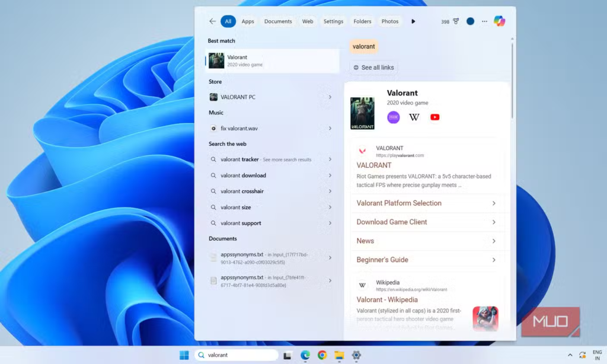This screenshot has width=607, height=364.
Task: Launch Google Chrome from the taskbar
Action: (322, 355)
